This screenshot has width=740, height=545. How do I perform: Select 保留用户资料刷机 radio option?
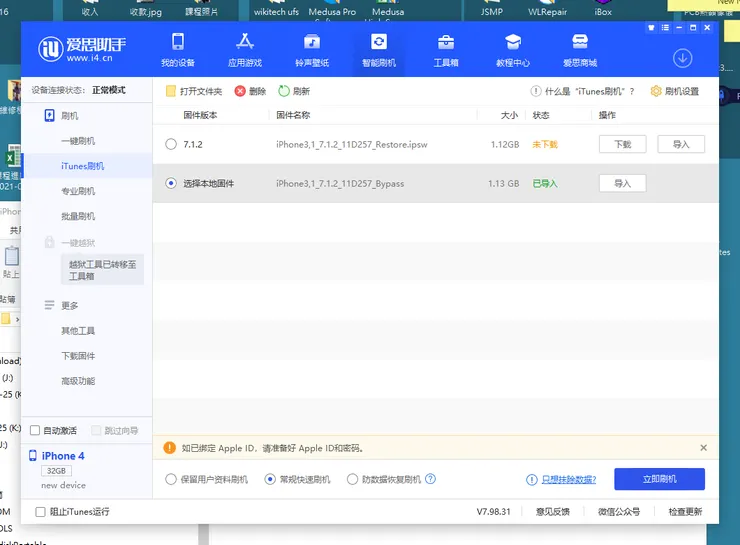[171, 479]
